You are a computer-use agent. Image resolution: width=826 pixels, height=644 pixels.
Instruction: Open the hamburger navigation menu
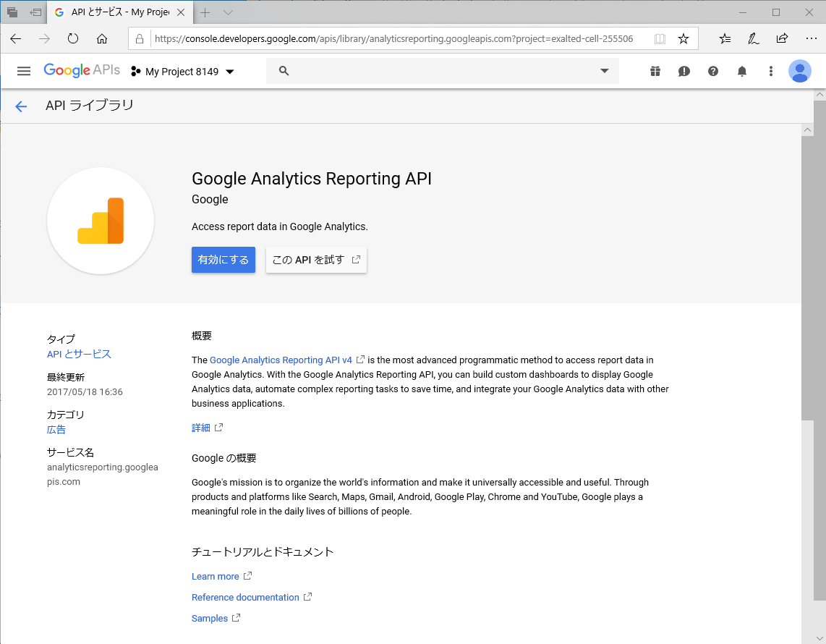(x=24, y=71)
